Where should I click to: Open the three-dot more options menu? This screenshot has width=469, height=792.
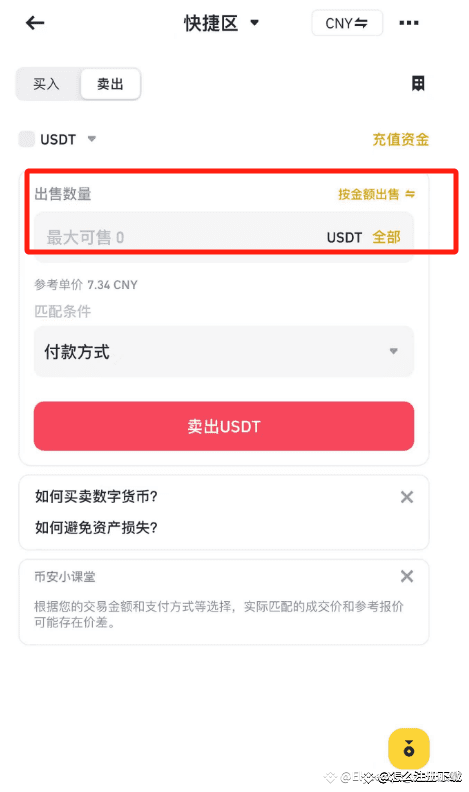408,23
